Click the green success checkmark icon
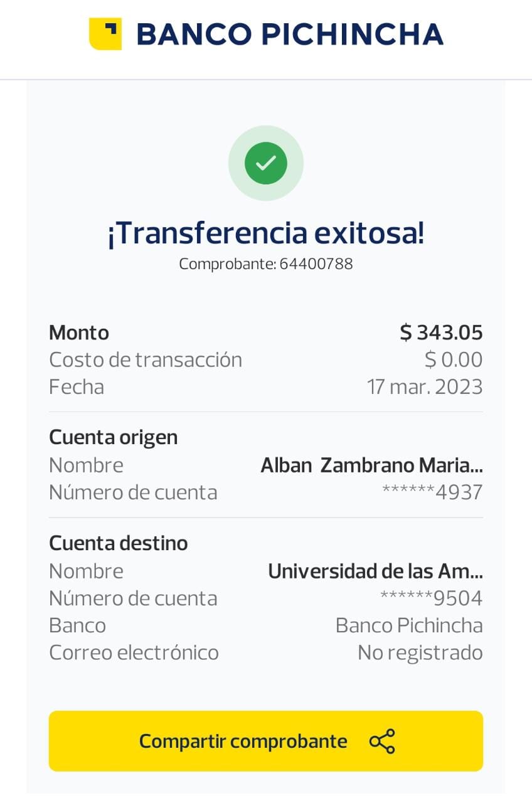 (266, 163)
